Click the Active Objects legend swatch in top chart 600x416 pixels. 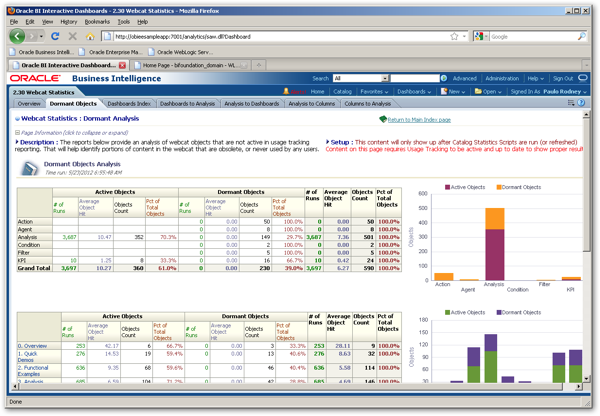[447, 187]
